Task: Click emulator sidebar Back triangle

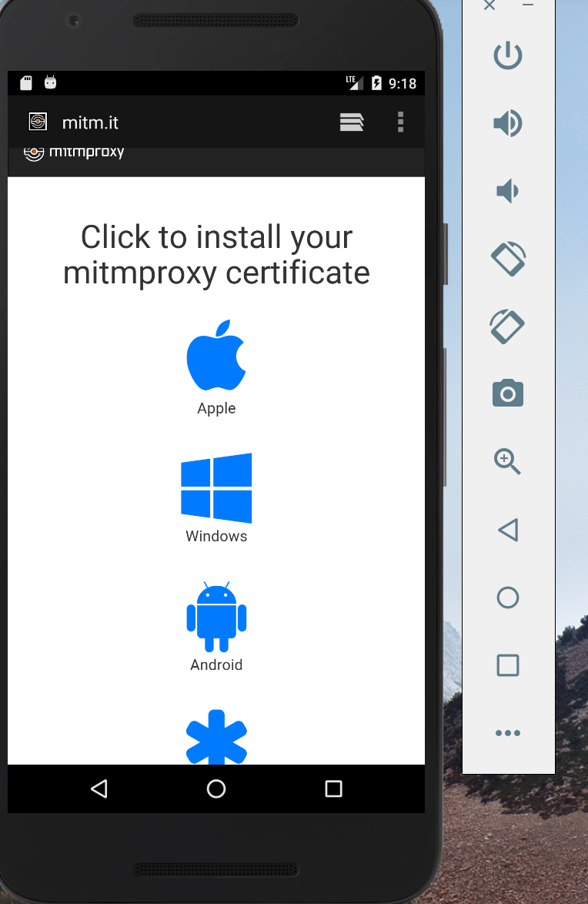Action: tap(508, 530)
